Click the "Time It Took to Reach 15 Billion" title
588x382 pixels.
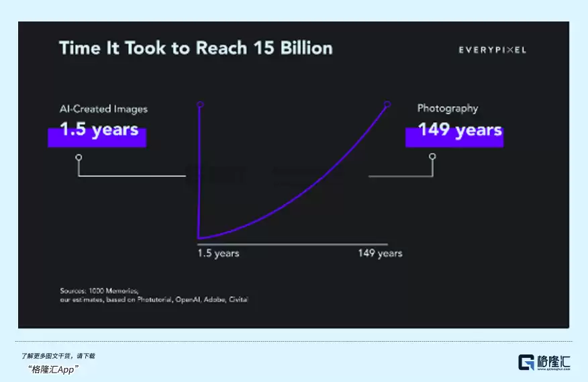coord(195,48)
